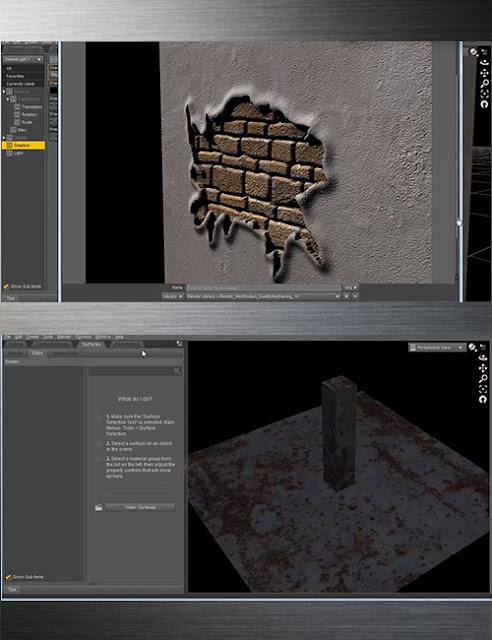Activate the zoom magnifier icon in lower viewport
Screen dimensions: 492x640
[483, 379]
